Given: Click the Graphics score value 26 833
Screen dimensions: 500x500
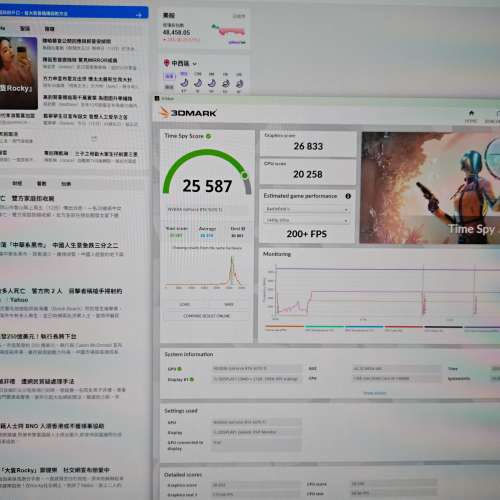Looking at the screenshot, I should 308,146.
